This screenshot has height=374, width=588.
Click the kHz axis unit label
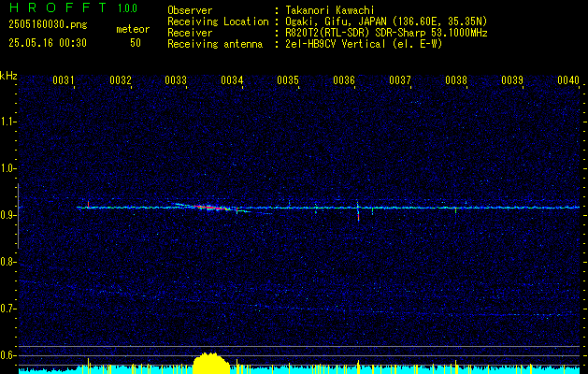(8, 76)
